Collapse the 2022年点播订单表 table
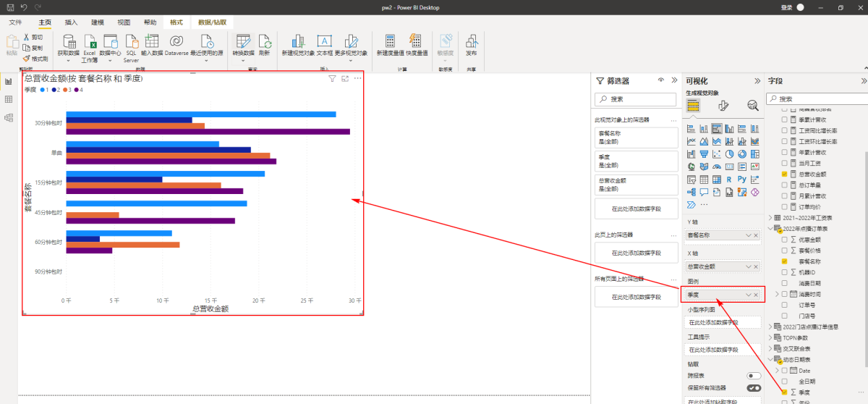The image size is (868, 404). (770, 229)
